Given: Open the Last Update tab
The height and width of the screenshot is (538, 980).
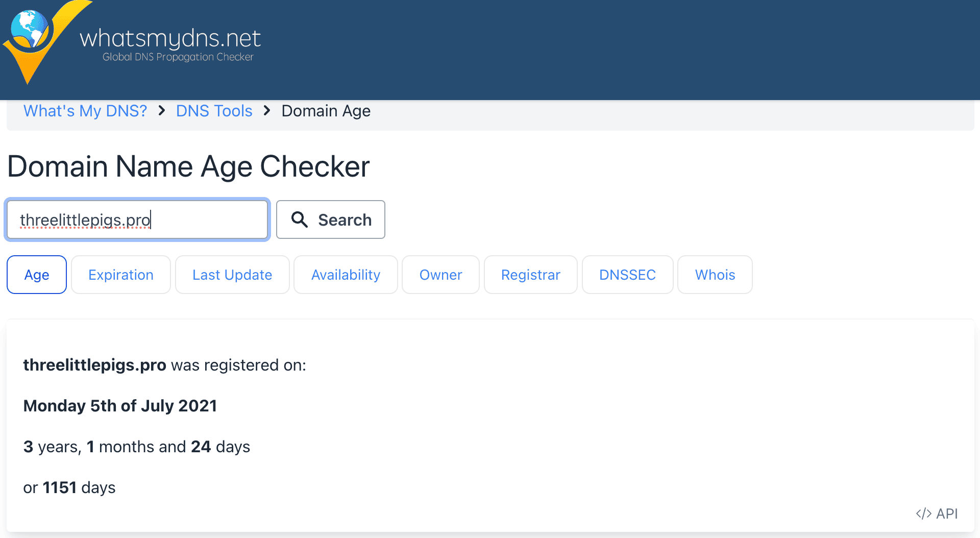Looking at the screenshot, I should tap(232, 275).
